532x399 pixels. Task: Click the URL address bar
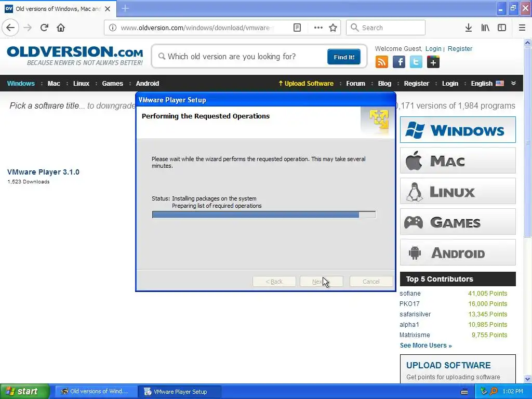tap(197, 28)
